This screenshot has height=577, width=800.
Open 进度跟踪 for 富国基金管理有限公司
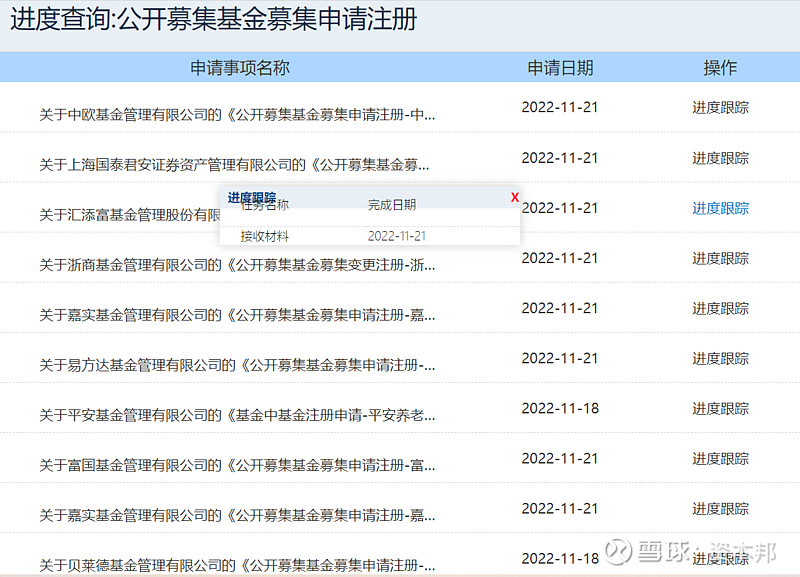722,458
